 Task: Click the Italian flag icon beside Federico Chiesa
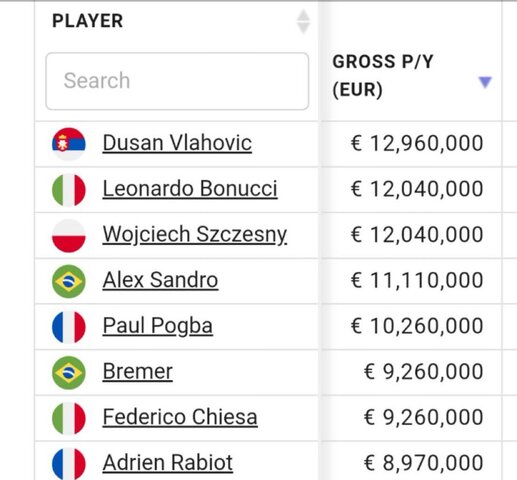coord(69,418)
